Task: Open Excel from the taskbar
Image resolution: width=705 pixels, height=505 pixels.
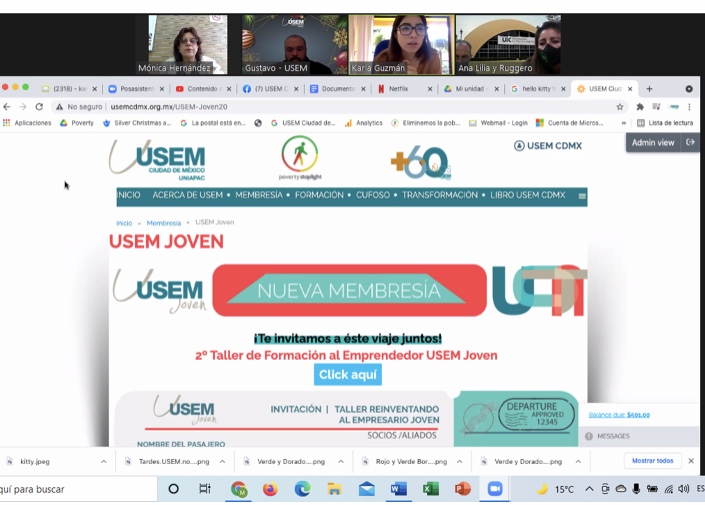Action: (431, 489)
